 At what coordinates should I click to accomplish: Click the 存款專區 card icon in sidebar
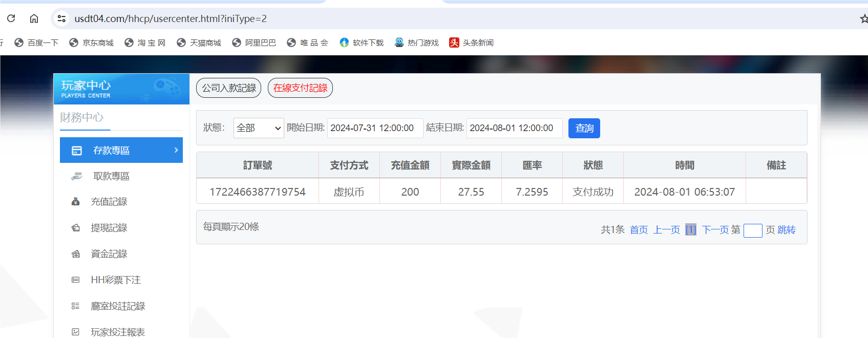click(x=77, y=151)
